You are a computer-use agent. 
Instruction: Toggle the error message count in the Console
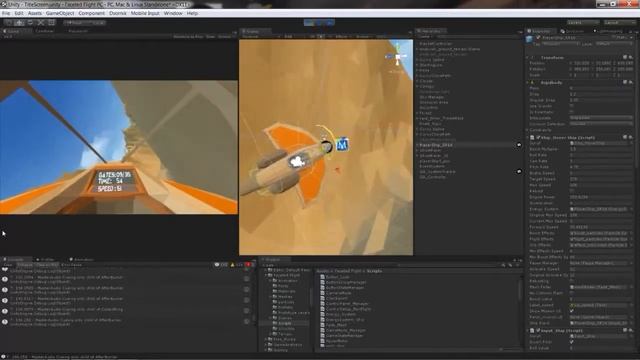tap(249, 265)
